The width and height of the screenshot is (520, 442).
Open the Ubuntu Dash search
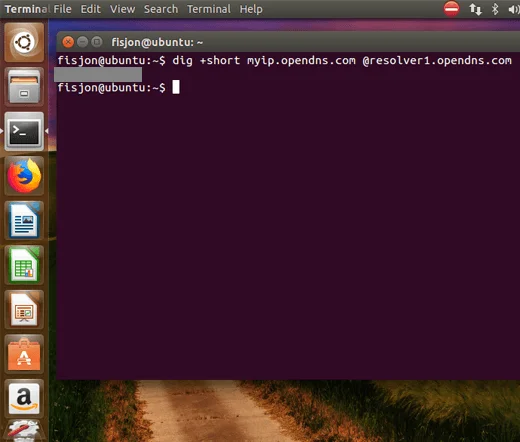click(24, 42)
